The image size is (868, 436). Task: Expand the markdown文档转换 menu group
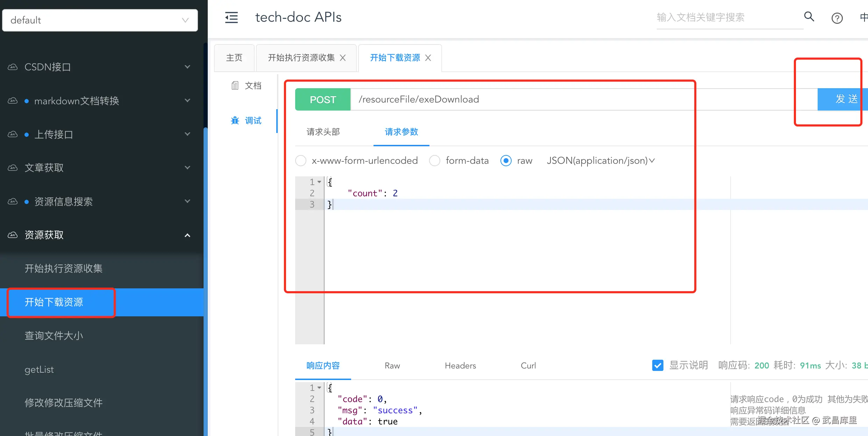(x=187, y=101)
